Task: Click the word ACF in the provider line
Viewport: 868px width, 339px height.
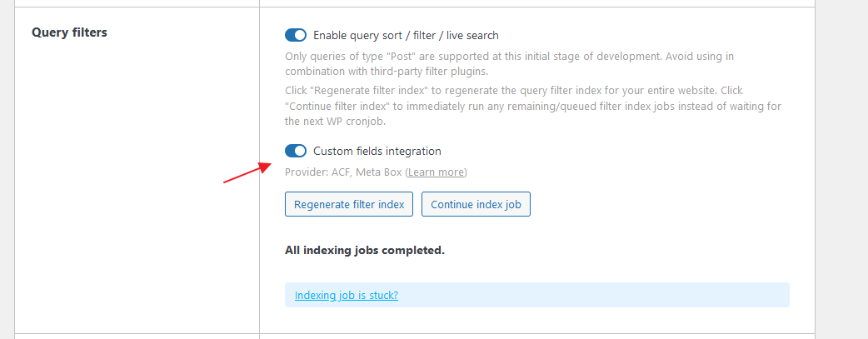Action: (x=342, y=172)
